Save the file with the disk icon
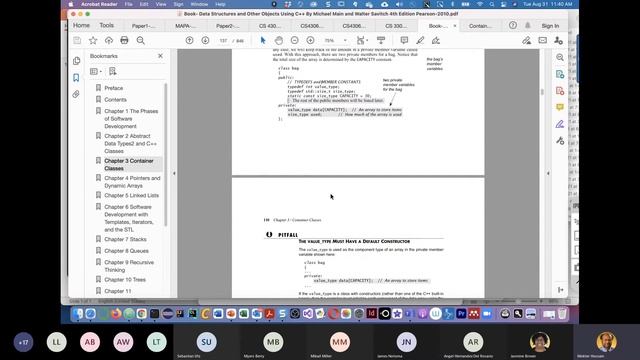 click(x=77, y=40)
